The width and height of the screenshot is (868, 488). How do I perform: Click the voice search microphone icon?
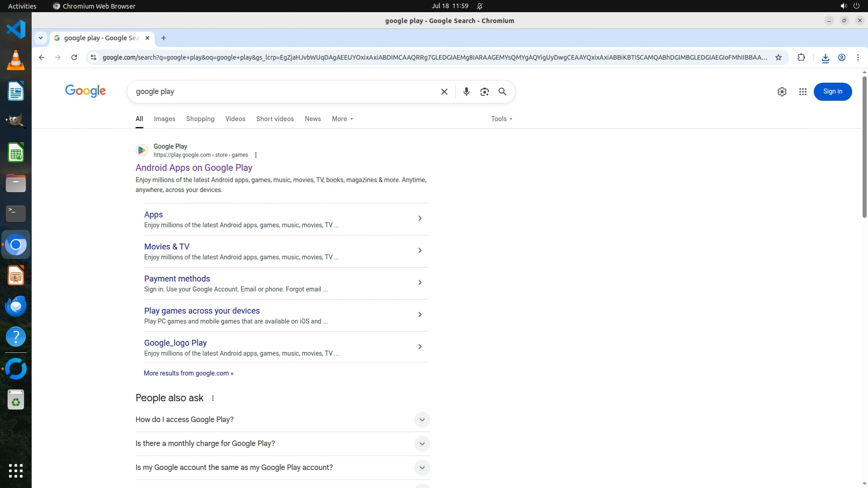pos(466,92)
